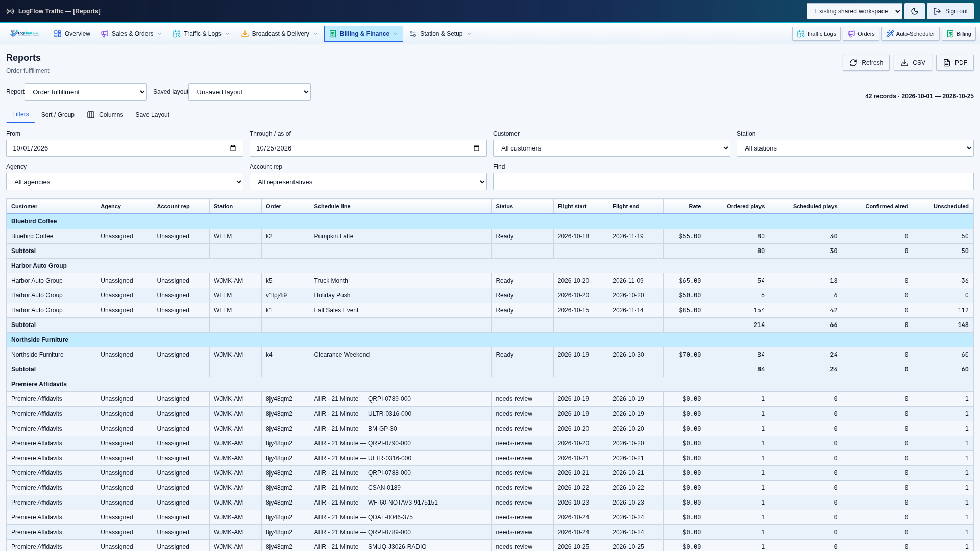Open the calendar picker in From field
980x551 pixels.
tap(233, 148)
